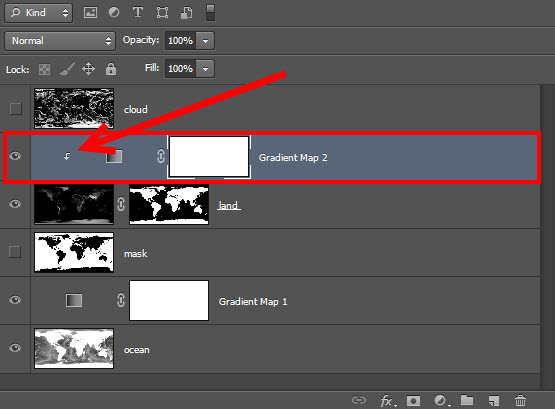
Task: Lock position move icon
Action: point(88,69)
